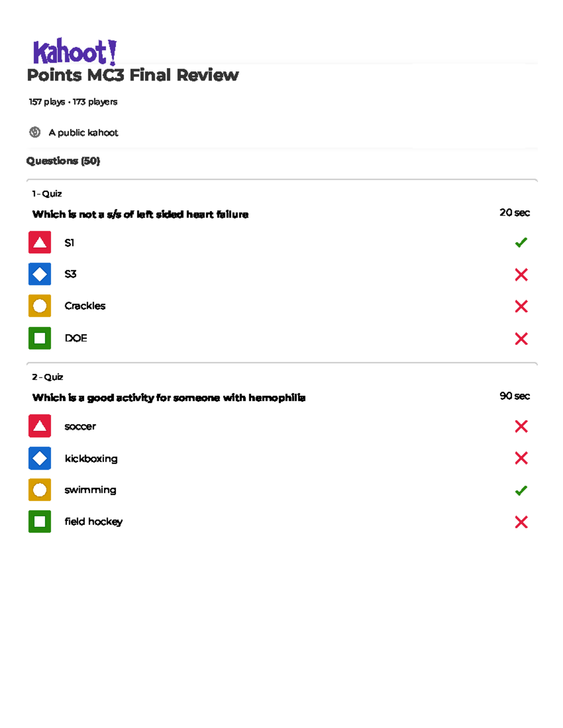Click the public kahoot globe icon

35,132
